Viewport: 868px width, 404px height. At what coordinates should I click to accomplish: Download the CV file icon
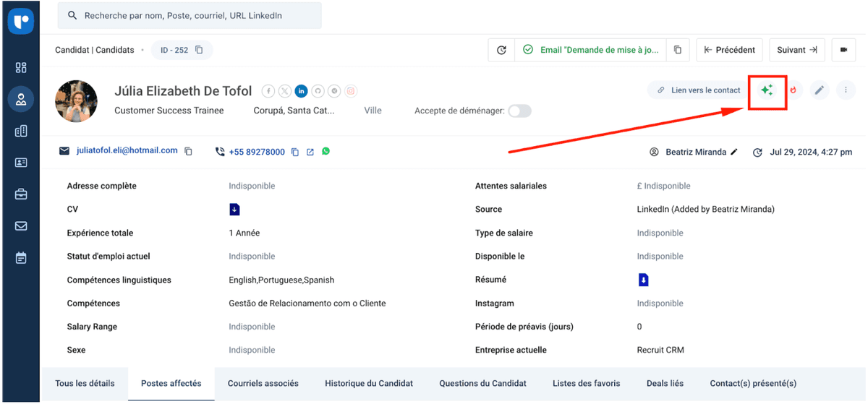[234, 210]
